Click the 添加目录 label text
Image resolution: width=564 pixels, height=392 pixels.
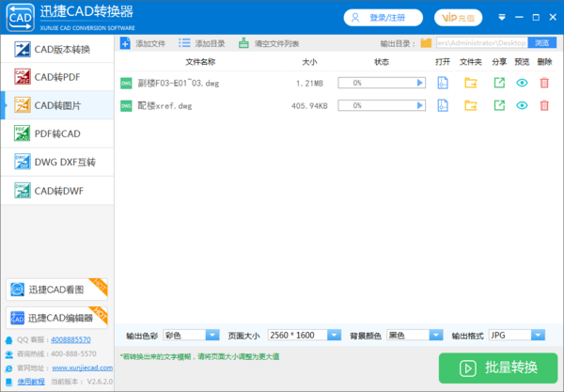click(x=210, y=44)
